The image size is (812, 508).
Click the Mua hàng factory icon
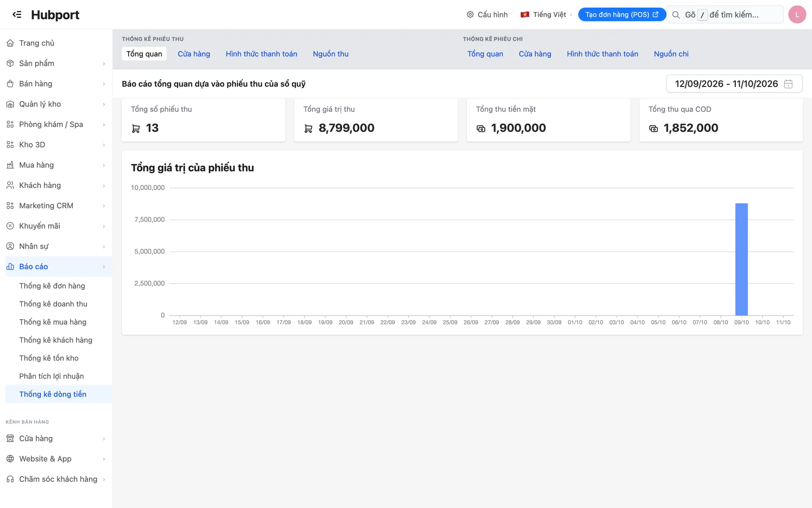10,165
